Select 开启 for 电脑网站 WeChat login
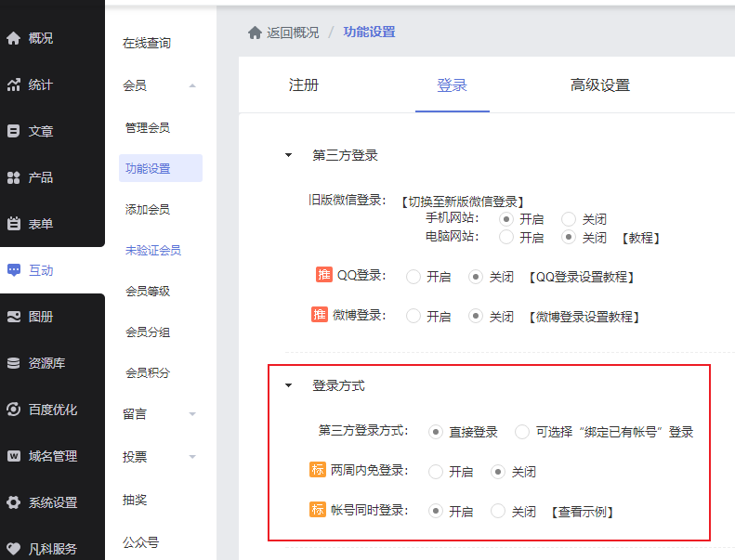 [x=506, y=237]
